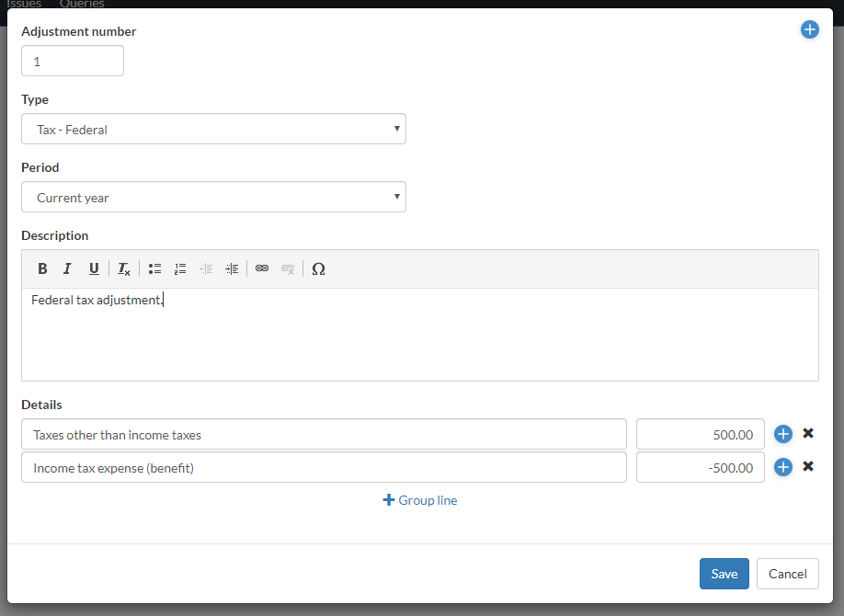This screenshot has width=844, height=616.
Task: Click the Remove Format icon
Action: tap(124, 269)
